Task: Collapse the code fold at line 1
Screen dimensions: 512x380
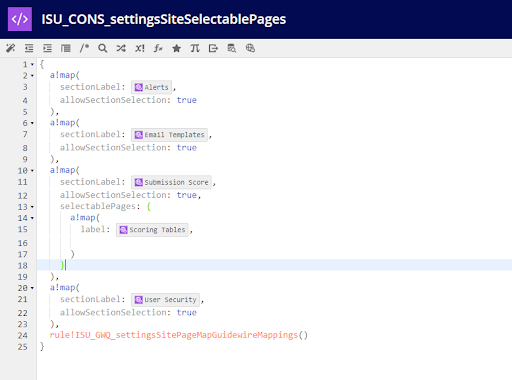Action: pyautogui.click(x=32, y=64)
